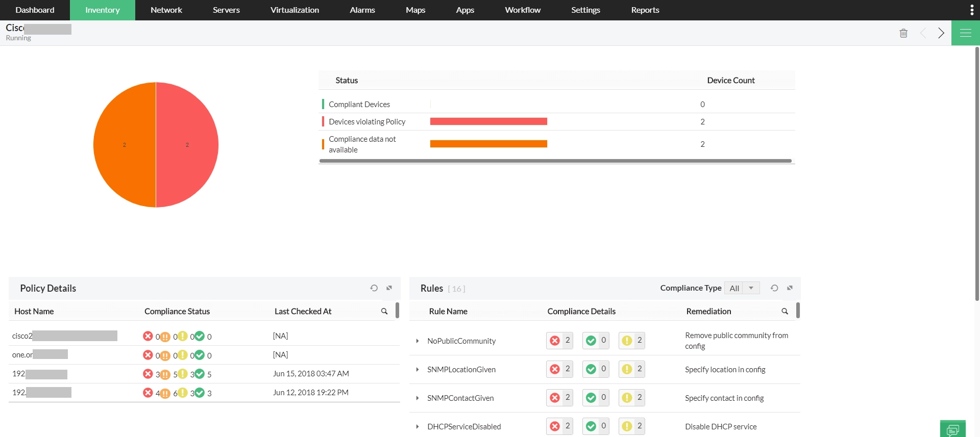
Task: Expand the SNMPLocationGiven rule row
Action: pos(418,370)
